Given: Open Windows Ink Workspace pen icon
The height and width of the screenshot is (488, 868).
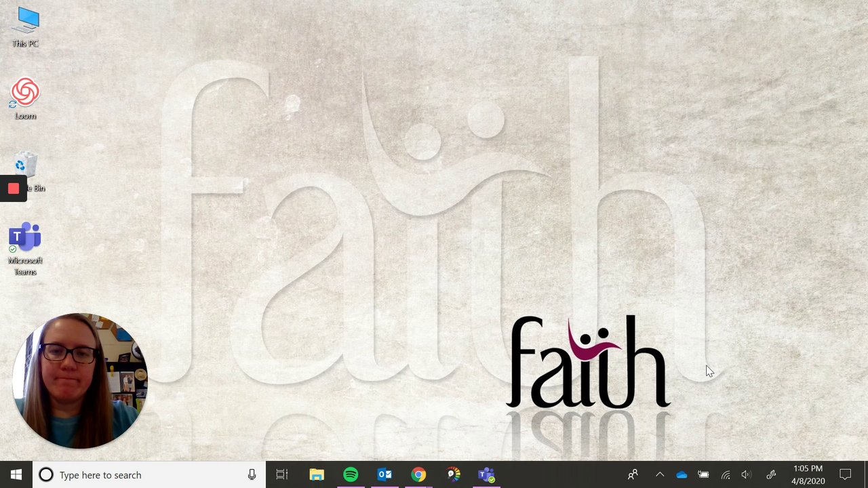Looking at the screenshot, I should coord(771,475).
